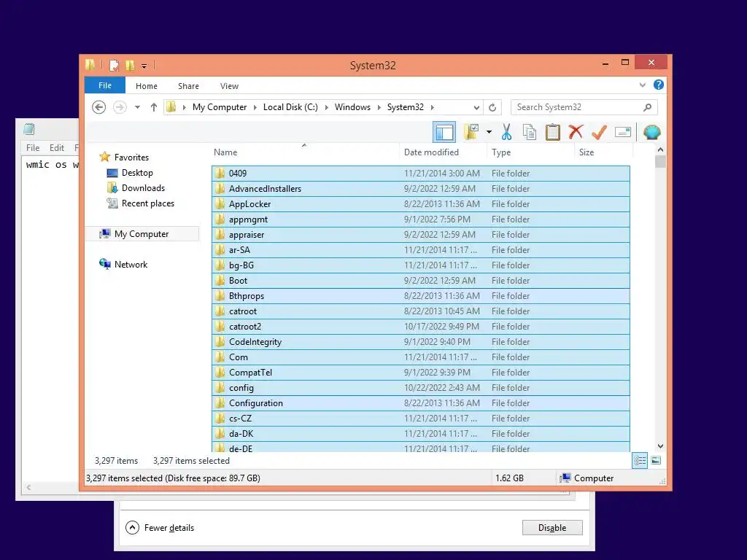The width and height of the screenshot is (747, 560).
Task: Click Notepad's horizontal scroll left arrow
Action: (28, 487)
